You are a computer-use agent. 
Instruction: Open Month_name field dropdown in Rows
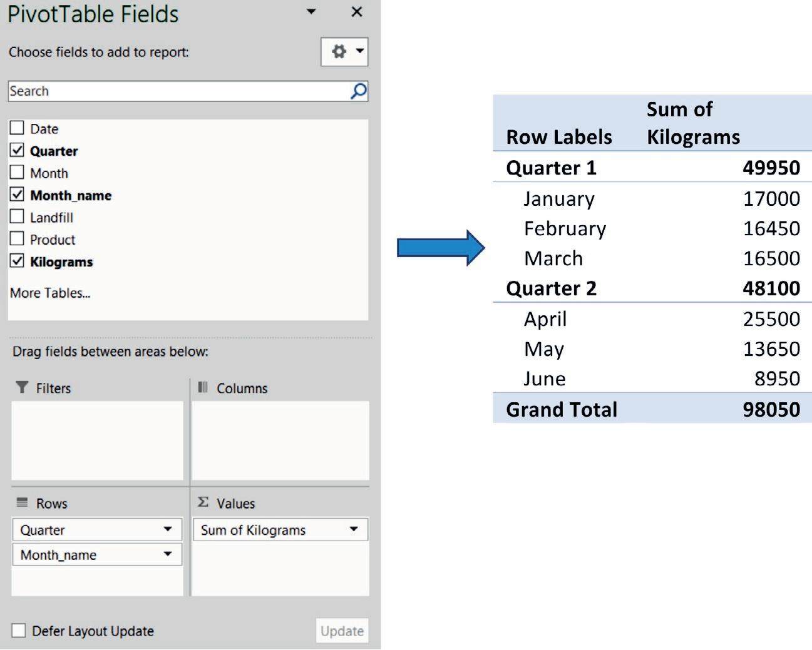(168, 554)
